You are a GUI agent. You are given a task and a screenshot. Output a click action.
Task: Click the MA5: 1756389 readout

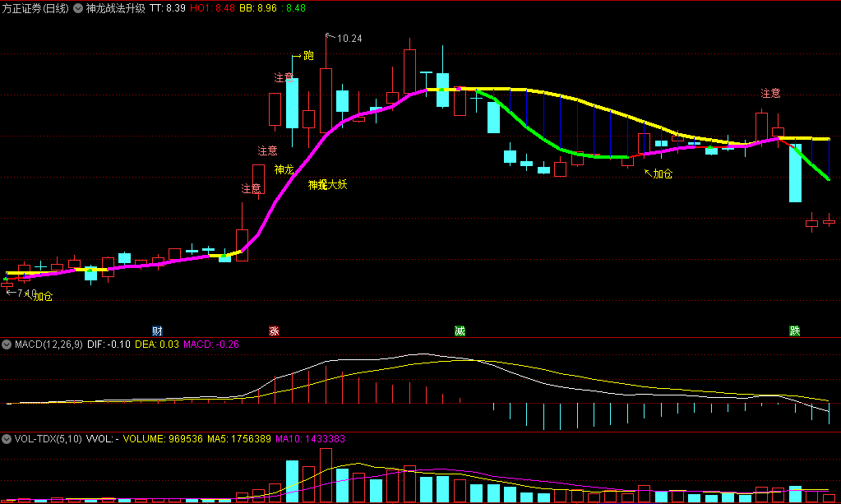[x=239, y=438]
